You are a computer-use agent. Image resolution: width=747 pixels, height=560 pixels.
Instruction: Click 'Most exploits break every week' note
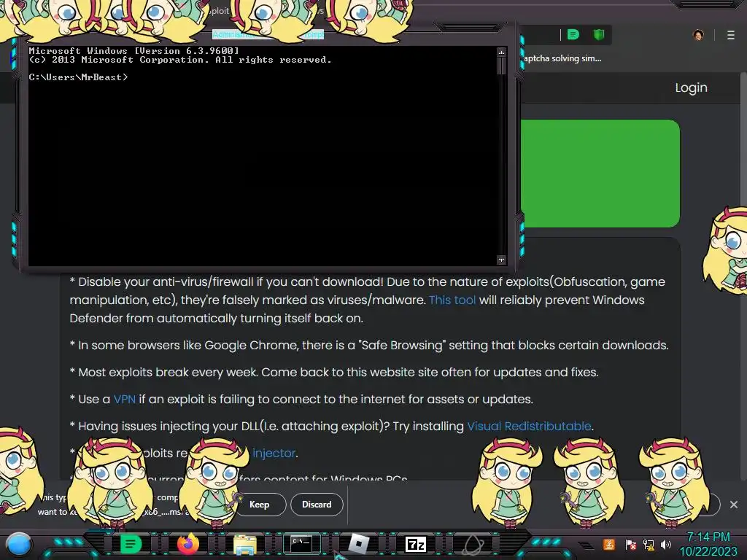pos(334,372)
